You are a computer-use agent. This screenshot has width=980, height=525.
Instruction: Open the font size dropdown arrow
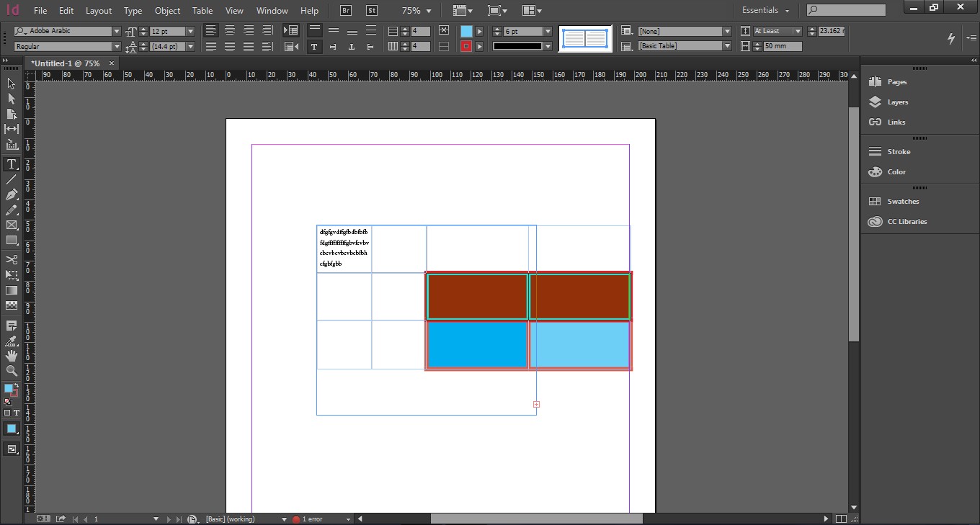point(190,32)
